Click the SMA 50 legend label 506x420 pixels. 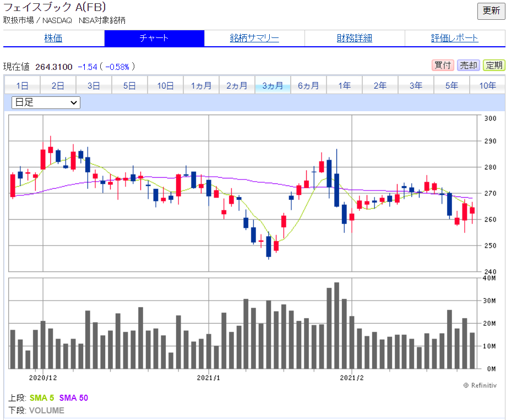coord(74,398)
